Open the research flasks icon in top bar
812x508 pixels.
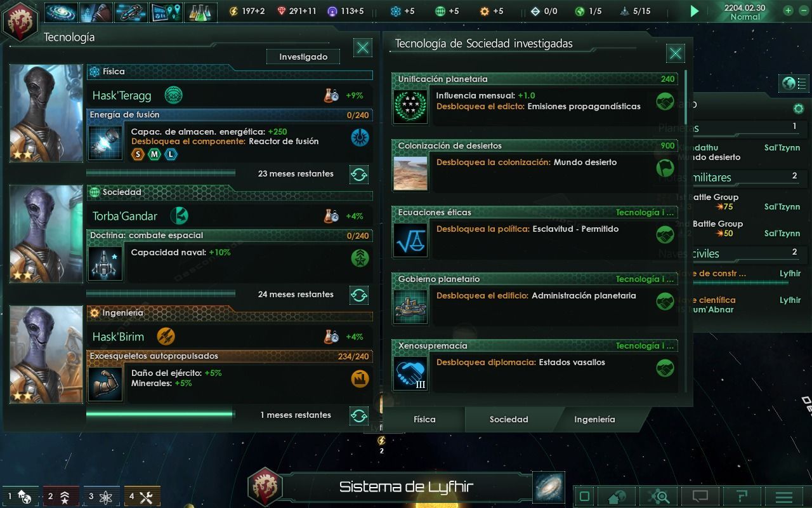[201, 11]
